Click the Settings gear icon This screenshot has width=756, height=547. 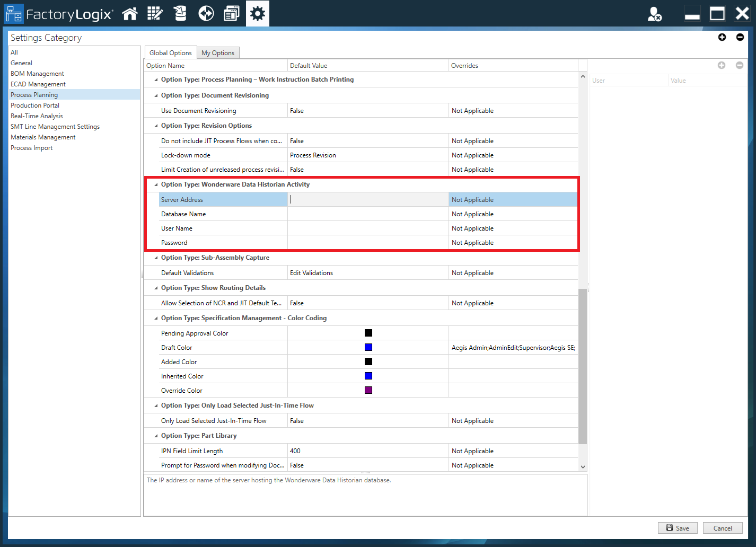tap(258, 14)
